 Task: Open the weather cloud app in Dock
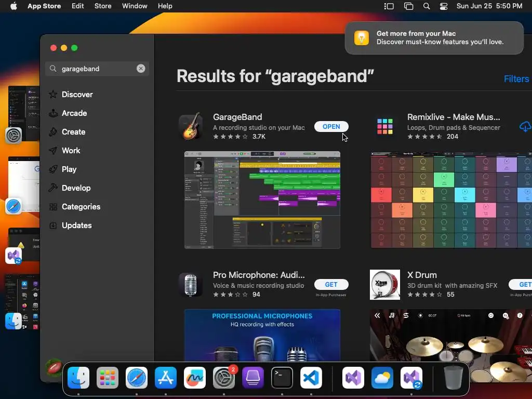[x=382, y=378]
